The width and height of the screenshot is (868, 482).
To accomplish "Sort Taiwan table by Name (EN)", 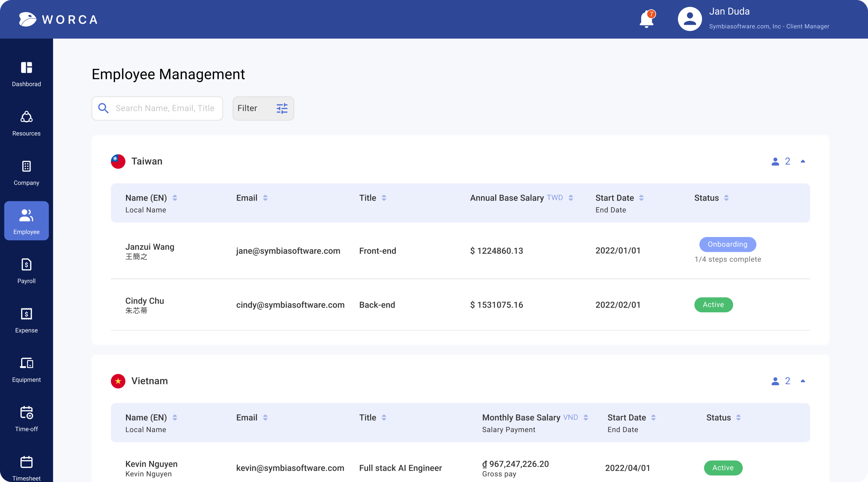I will click(x=175, y=198).
